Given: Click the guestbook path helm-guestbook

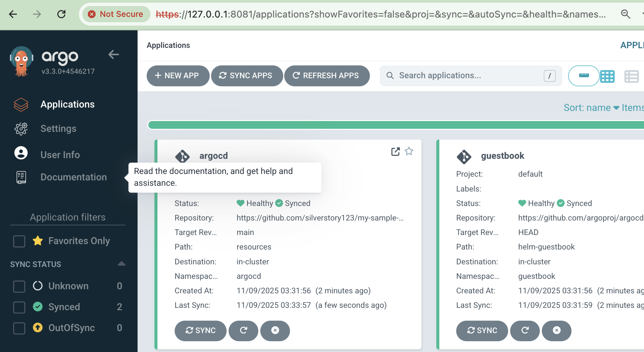Looking at the screenshot, I should (x=546, y=247).
